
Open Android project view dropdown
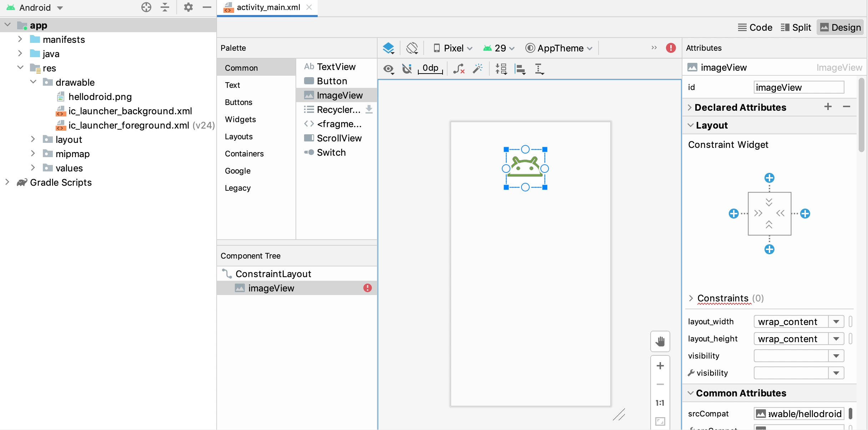[x=35, y=7]
